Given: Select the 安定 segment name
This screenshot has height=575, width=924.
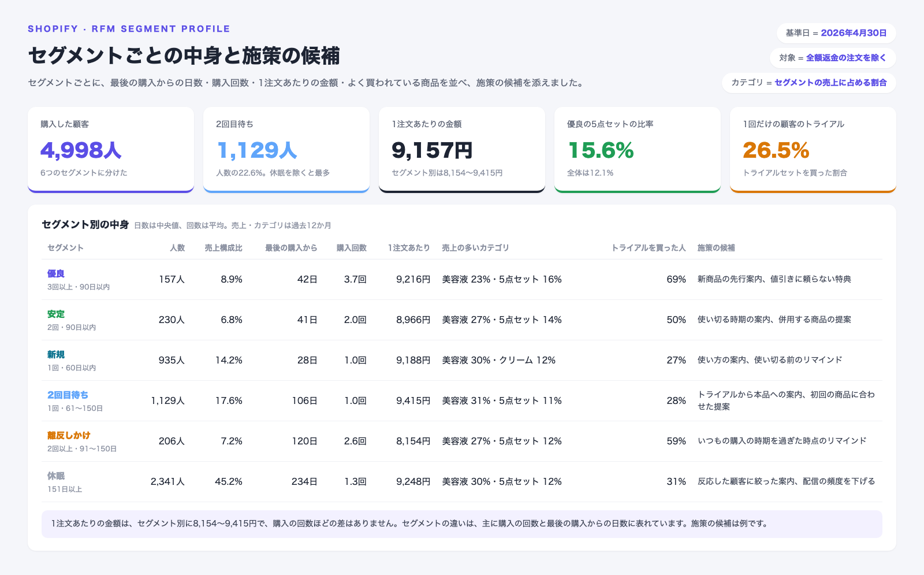Looking at the screenshot, I should 56,314.
